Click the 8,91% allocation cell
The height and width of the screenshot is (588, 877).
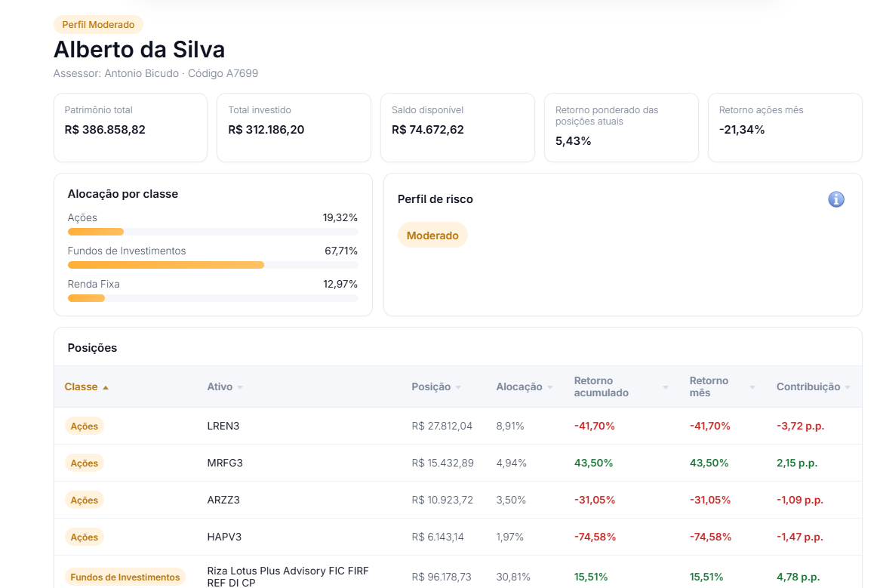(x=510, y=426)
